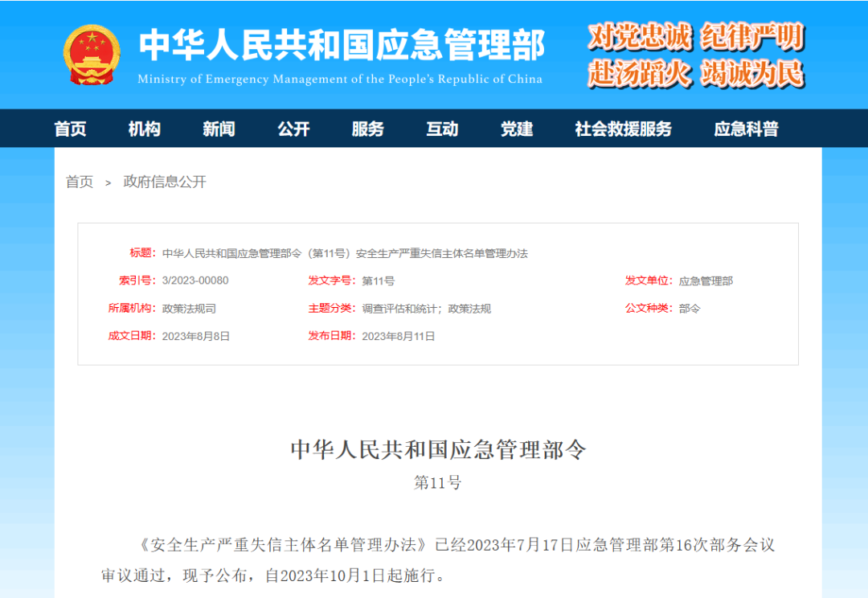Image resolution: width=868 pixels, height=598 pixels.
Task: Click the 主题分类 value 调查评估和统计；政策法规
Action: tap(426, 309)
